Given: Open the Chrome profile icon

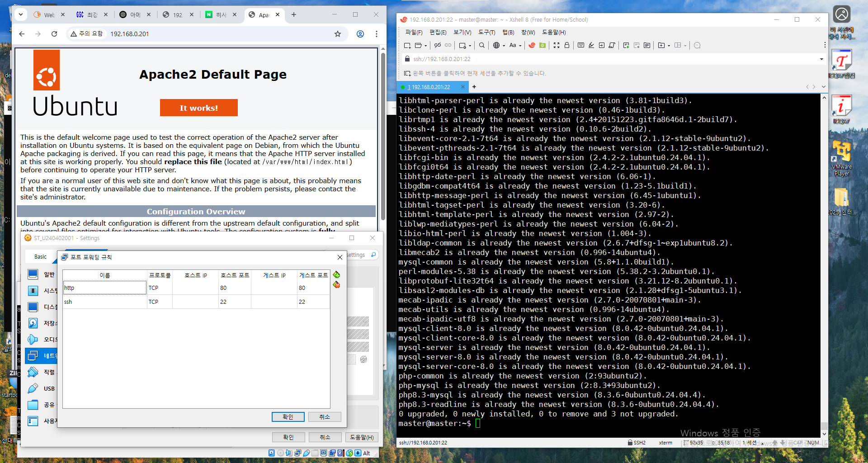Looking at the screenshot, I should [x=360, y=34].
